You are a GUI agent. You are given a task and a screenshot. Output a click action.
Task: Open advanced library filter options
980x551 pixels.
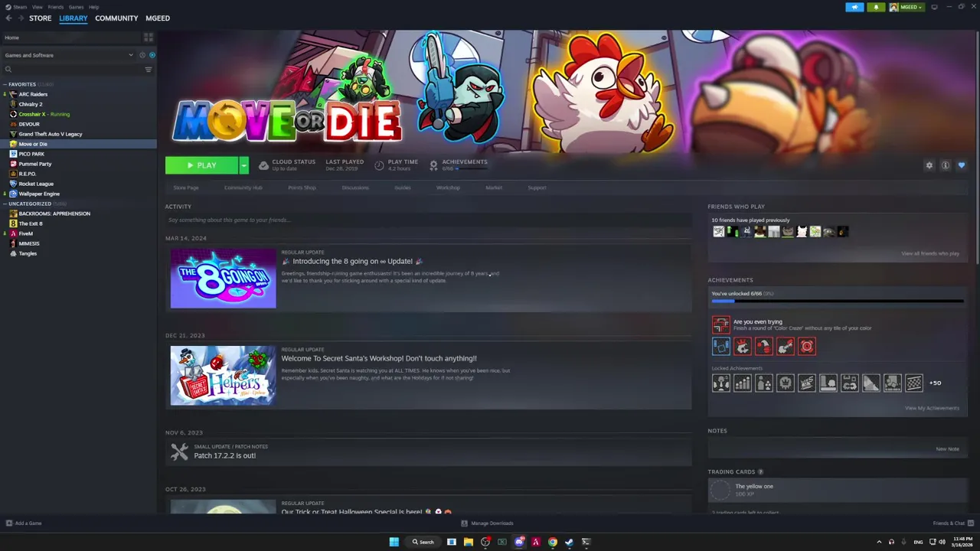coord(149,70)
